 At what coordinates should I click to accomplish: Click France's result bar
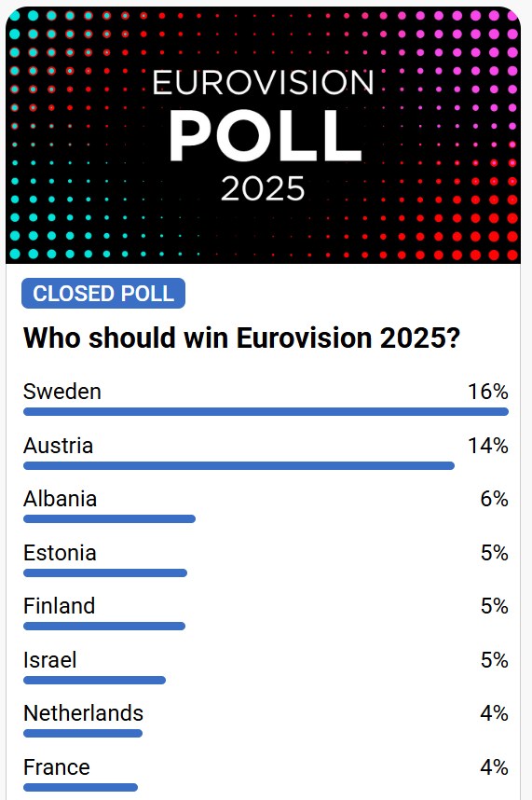[x=80, y=787]
